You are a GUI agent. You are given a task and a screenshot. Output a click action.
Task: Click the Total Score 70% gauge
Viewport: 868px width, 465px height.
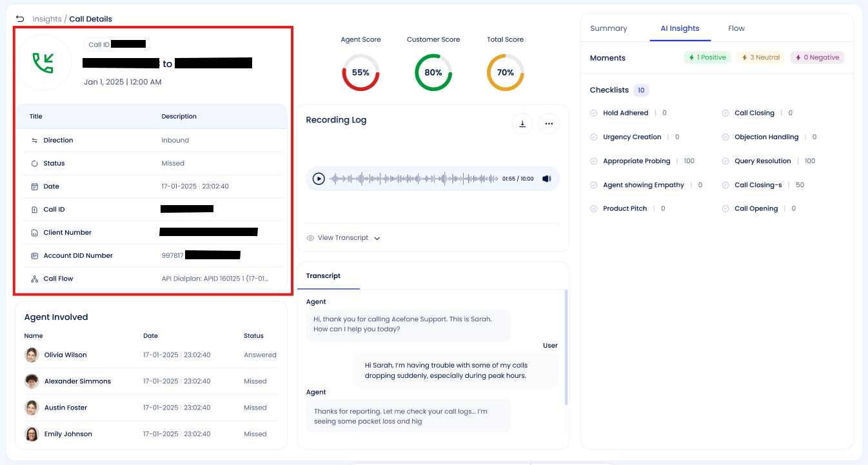[506, 72]
